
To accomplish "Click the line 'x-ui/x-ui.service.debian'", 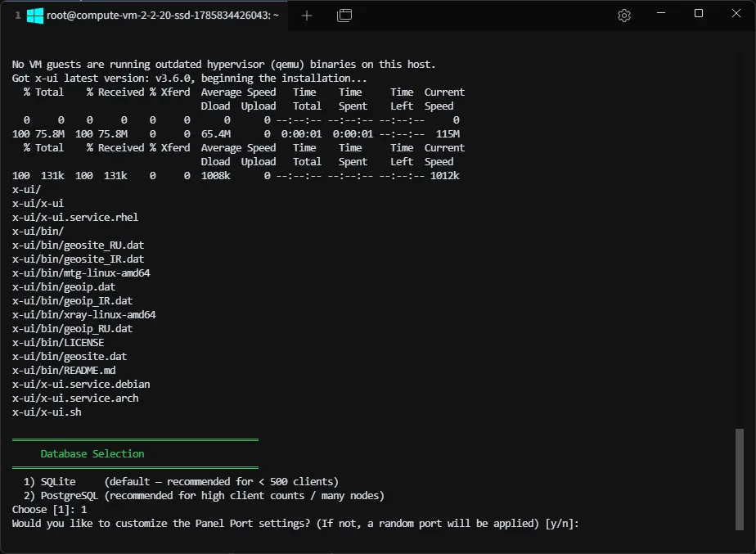I will click(x=81, y=385).
